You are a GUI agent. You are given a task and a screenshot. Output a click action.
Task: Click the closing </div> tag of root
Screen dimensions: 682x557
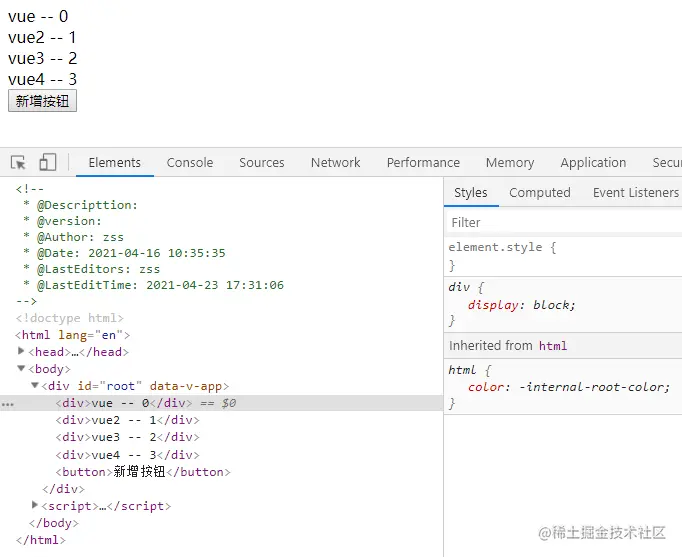(x=64, y=489)
